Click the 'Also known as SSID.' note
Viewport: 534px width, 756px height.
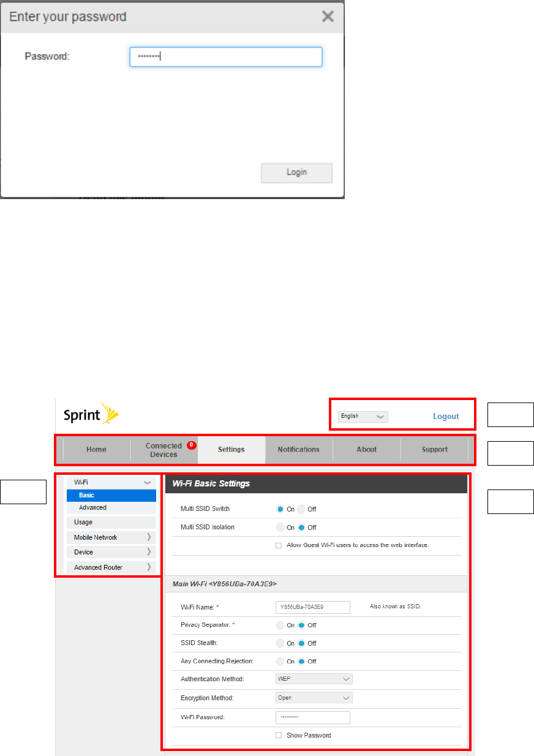point(396,606)
